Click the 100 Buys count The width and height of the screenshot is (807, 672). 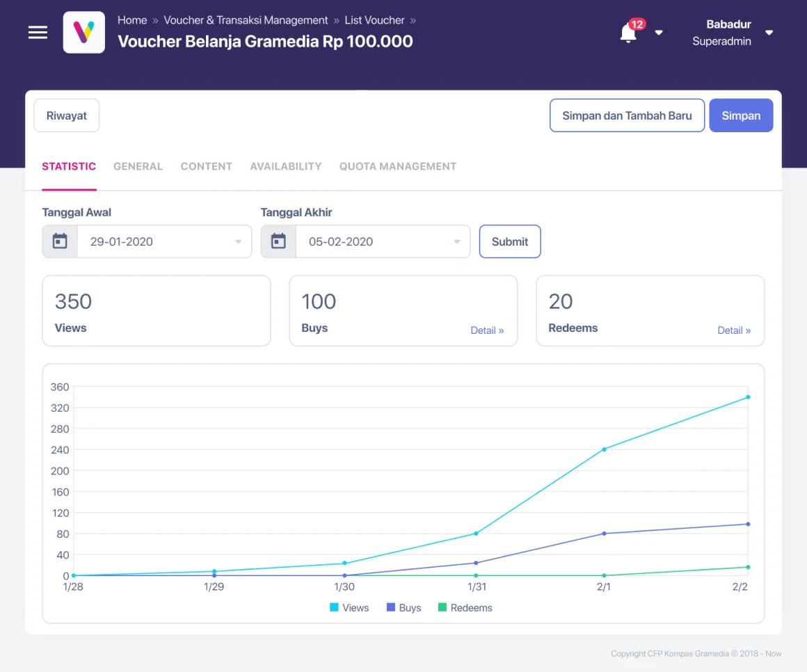[x=319, y=301]
